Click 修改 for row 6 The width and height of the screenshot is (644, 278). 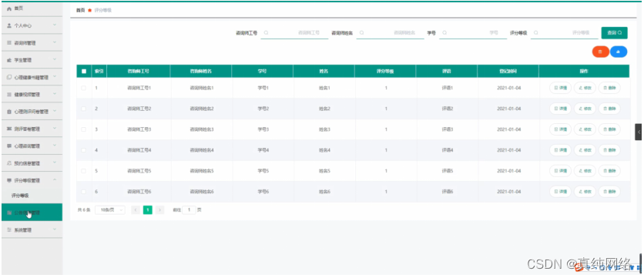(x=585, y=192)
